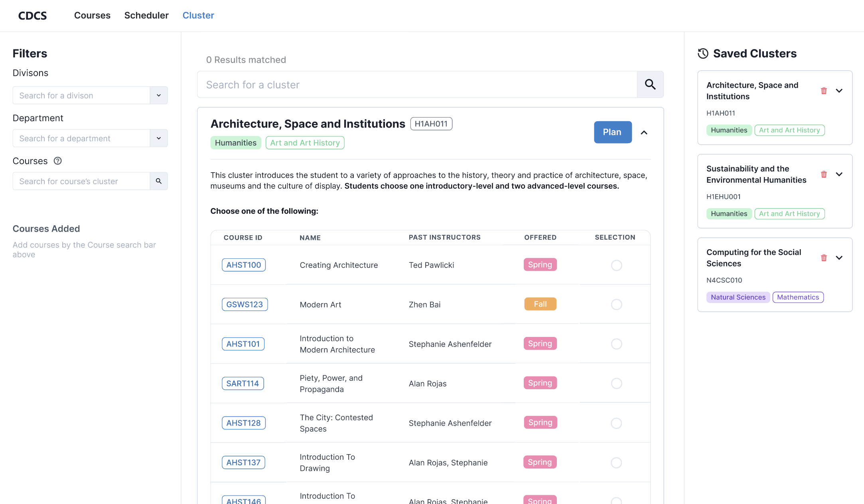Open the Divisions dropdown arrow
The height and width of the screenshot is (504, 864).
159,95
